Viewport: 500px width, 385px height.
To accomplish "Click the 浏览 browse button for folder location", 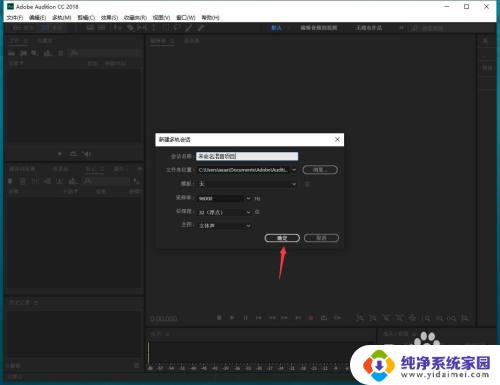I will [x=320, y=170].
